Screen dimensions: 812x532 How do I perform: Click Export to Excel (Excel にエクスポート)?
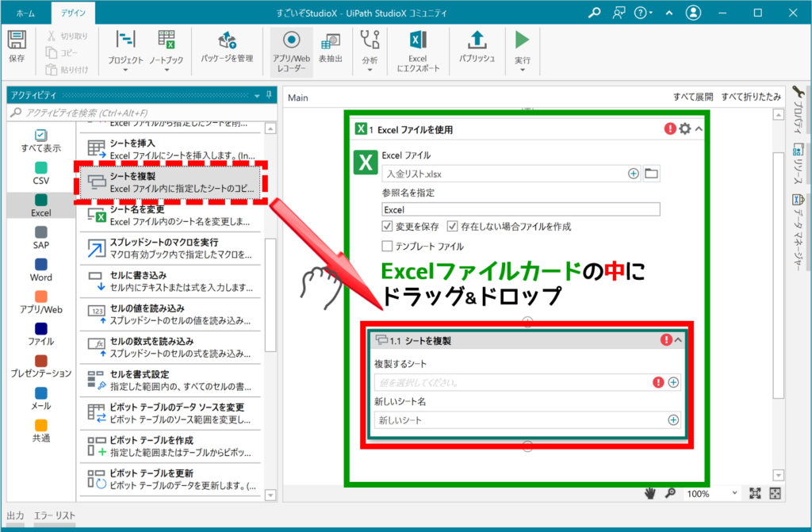click(418, 52)
